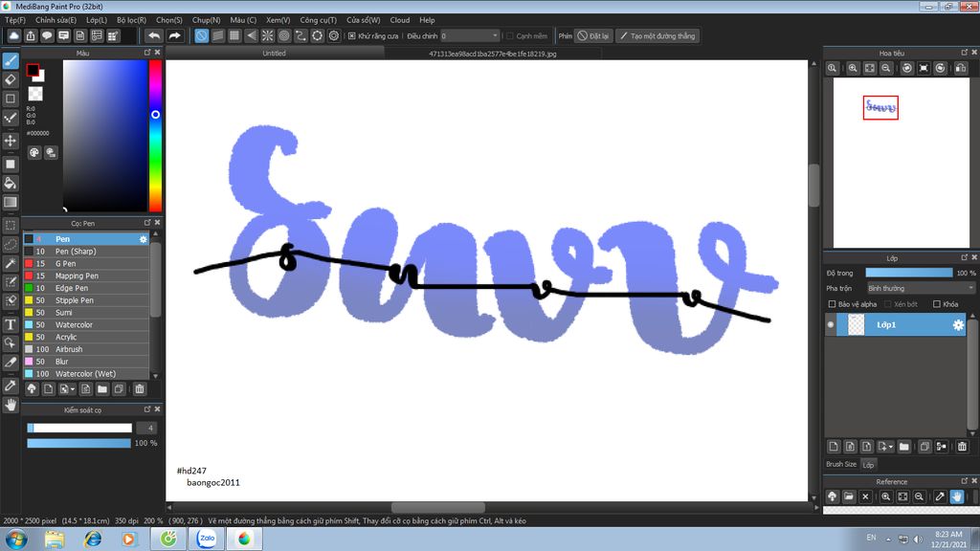980x551 pixels.
Task: Choose the Text tool
Action: click(11, 325)
